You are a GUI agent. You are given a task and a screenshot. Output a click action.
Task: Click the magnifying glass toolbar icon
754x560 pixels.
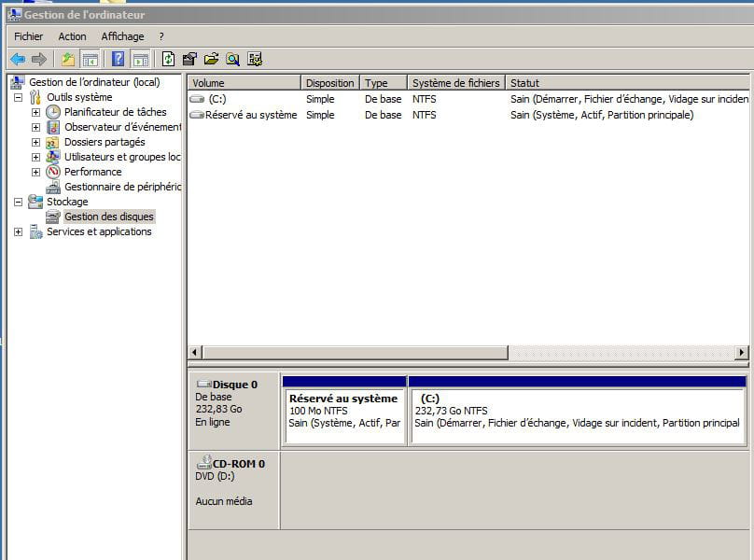coord(233,59)
